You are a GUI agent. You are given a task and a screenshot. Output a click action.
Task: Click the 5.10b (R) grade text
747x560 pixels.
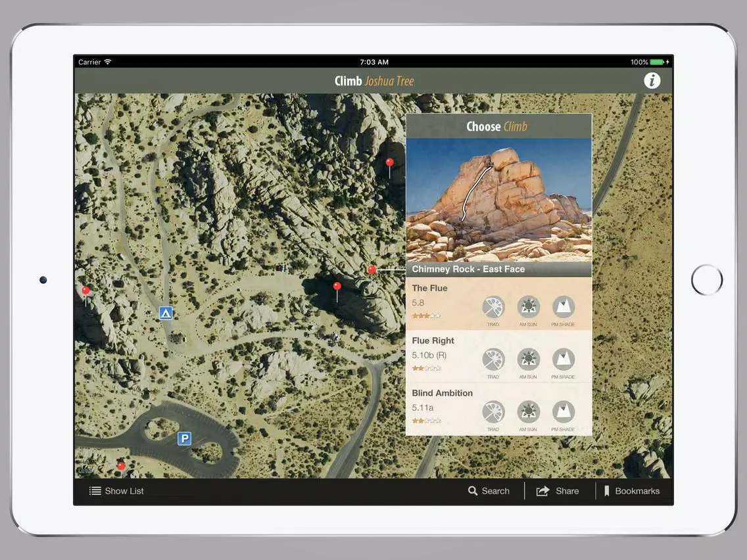point(429,355)
